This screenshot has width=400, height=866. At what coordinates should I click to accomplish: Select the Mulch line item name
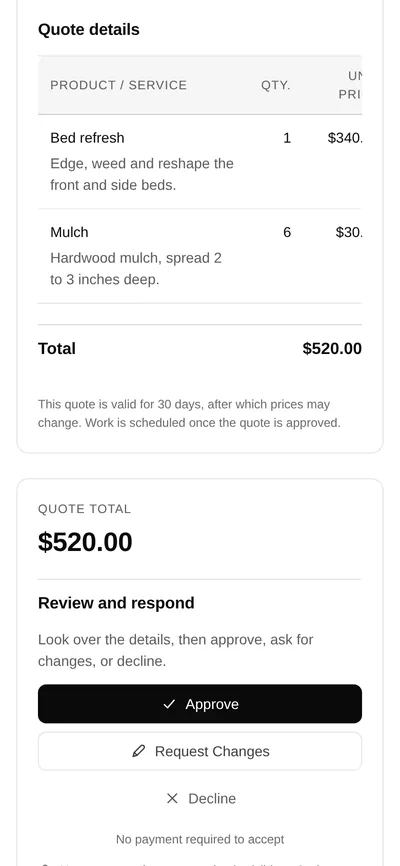click(x=69, y=232)
